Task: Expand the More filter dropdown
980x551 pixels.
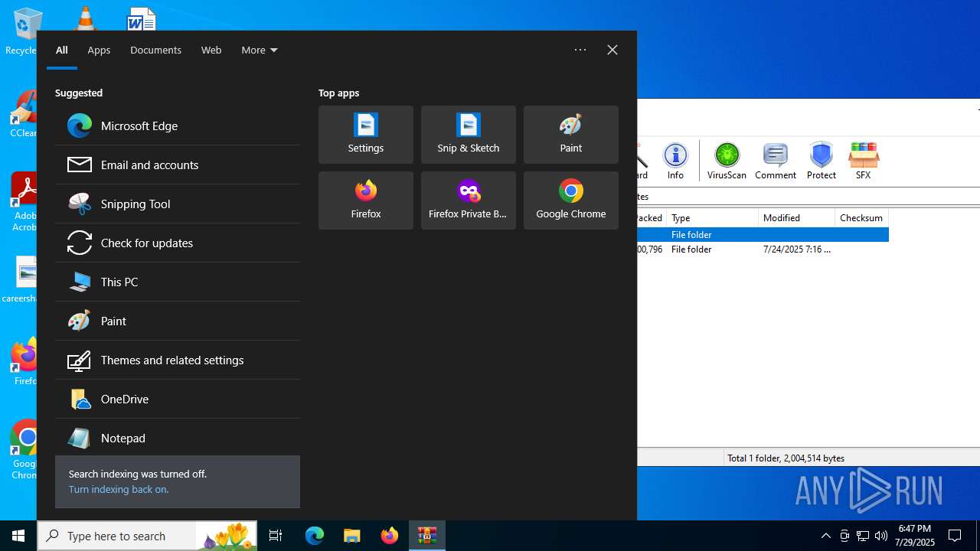Action: 260,50
